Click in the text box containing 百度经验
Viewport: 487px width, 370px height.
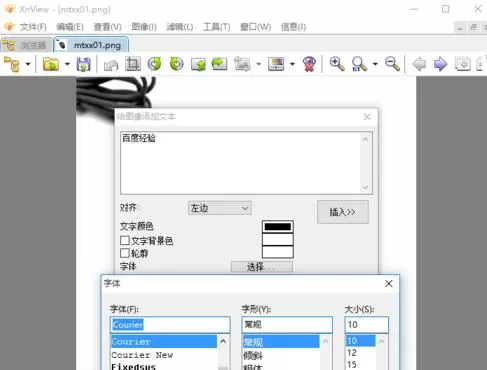tap(240, 163)
